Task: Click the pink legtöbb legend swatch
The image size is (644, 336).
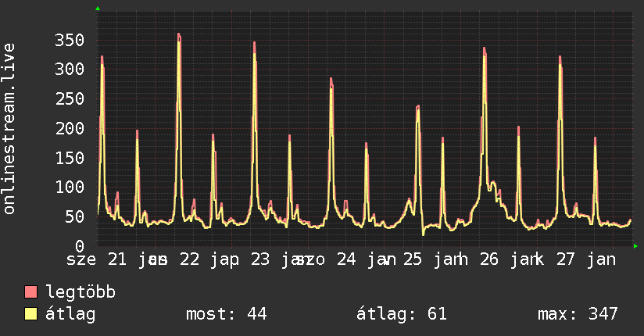Action: tap(30, 291)
